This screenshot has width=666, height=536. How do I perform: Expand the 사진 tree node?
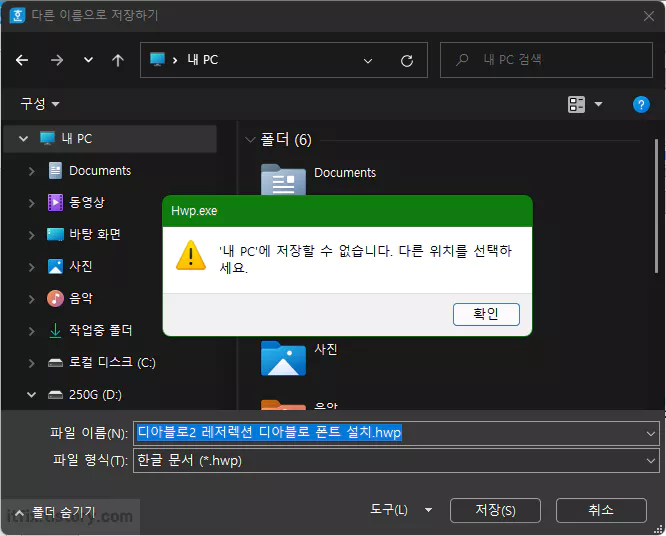pos(31,267)
